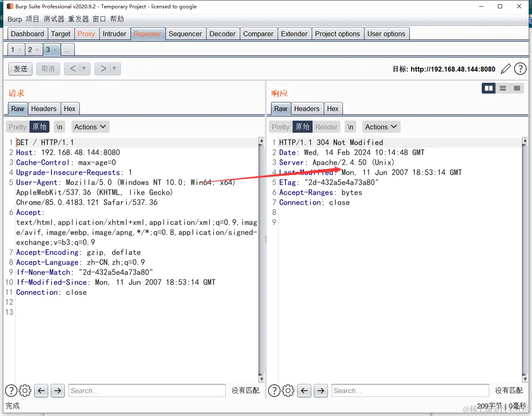Image resolution: width=532 pixels, height=416 pixels.
Task: Switch response view to Pretty
Action: tap(281, 127)
